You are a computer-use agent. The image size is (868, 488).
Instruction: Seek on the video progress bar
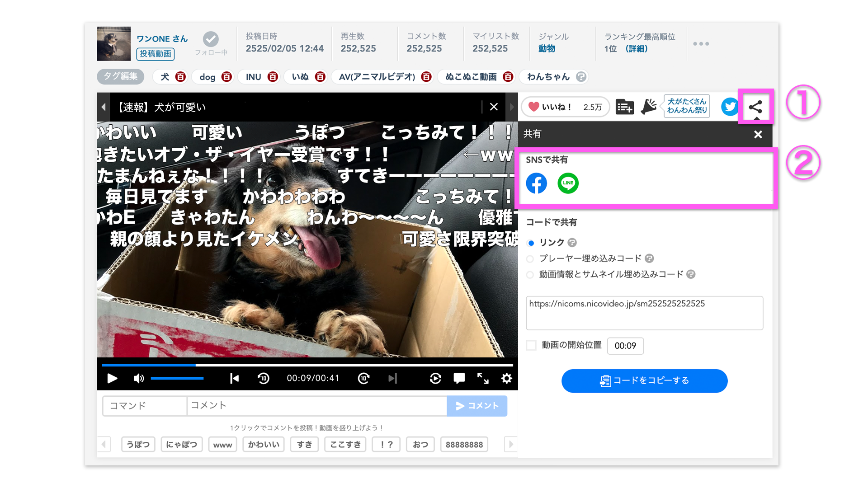click(x=307, y=365)
